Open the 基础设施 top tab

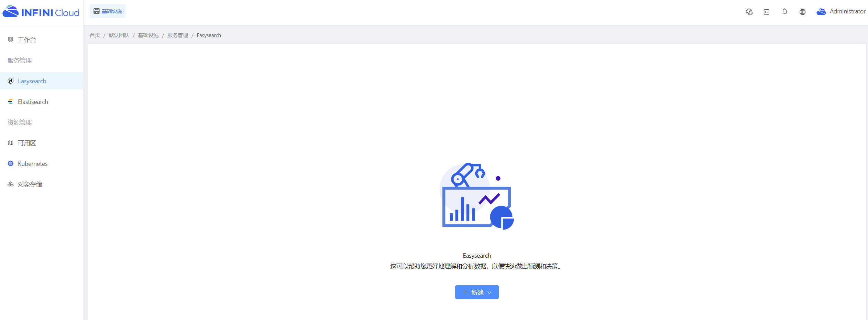click(x=108, y=11)
